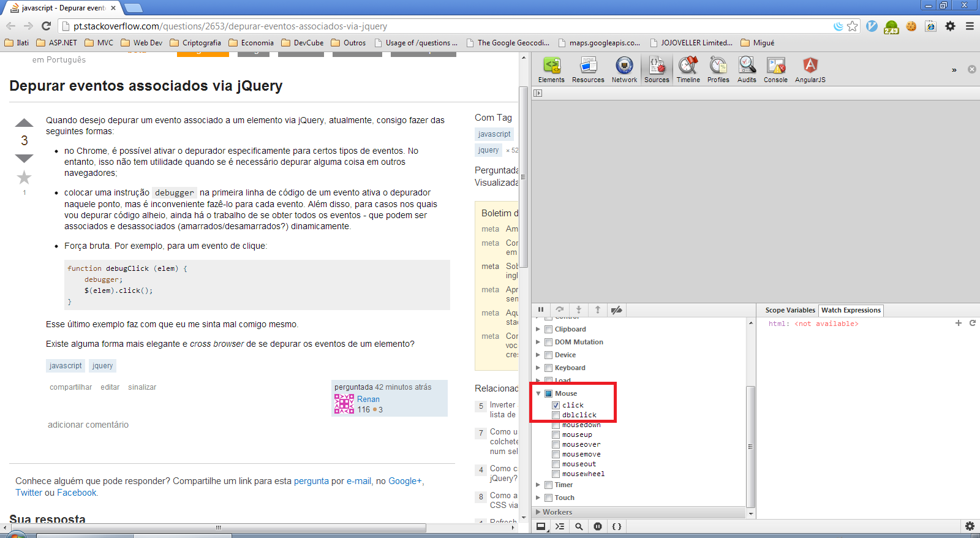Check the Mouse category checkbox
The width and height of the screenshot is (980, 538).
(548, 393)
